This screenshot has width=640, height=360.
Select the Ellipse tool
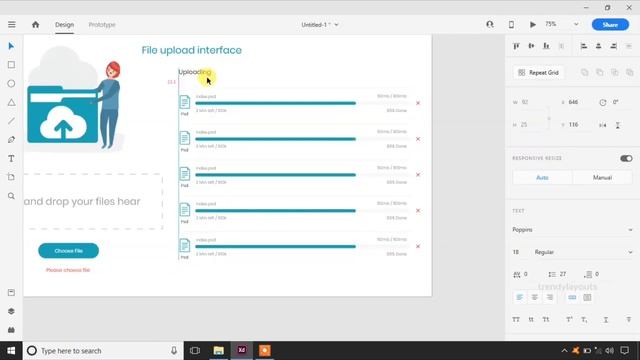(11, 83)
